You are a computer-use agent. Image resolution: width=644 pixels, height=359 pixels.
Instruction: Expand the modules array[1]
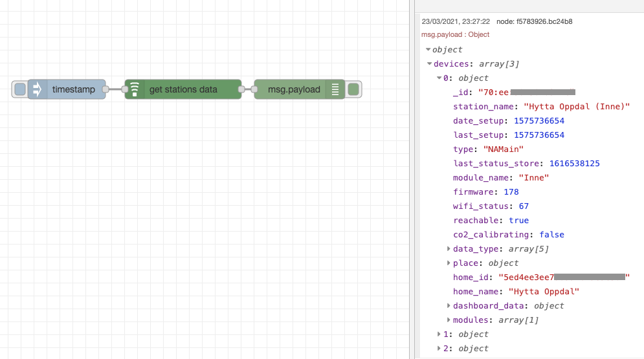449,320
